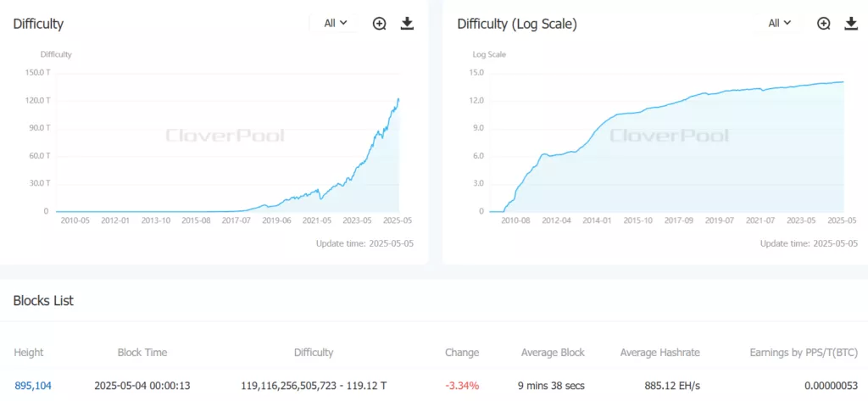Click the CloverPool watermark on Log Scale chart
Viewport: 868px width, 401px height.
(669, 136)
